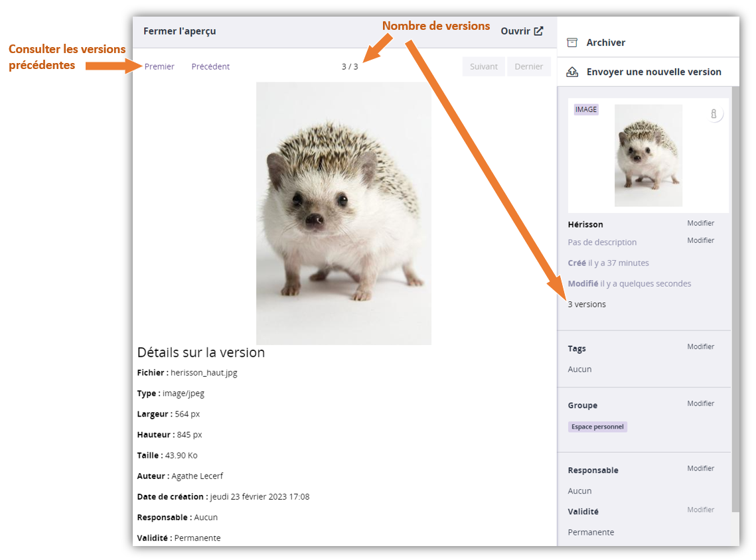Click the Espace personnel group tag
756x560 pixels.
[597, 427]
